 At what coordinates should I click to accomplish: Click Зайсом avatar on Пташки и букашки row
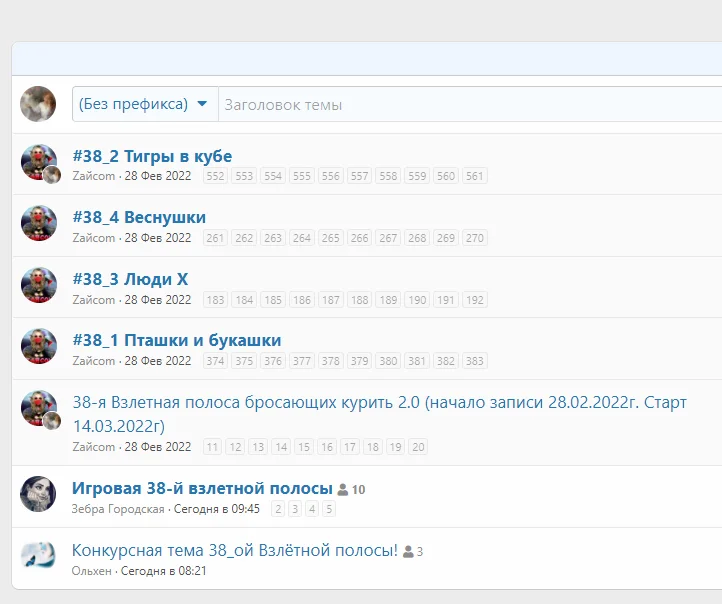pos(39,346)
